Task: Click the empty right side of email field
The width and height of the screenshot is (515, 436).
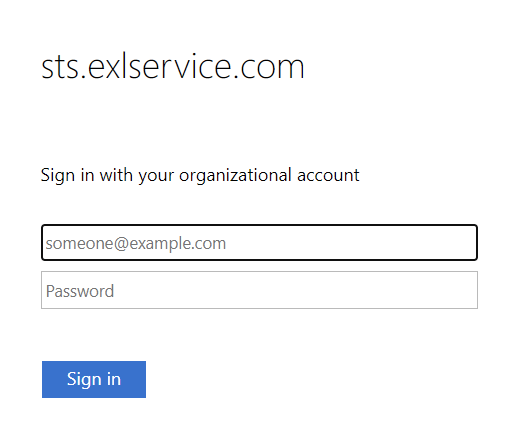Action: click(x=352, y=242)
